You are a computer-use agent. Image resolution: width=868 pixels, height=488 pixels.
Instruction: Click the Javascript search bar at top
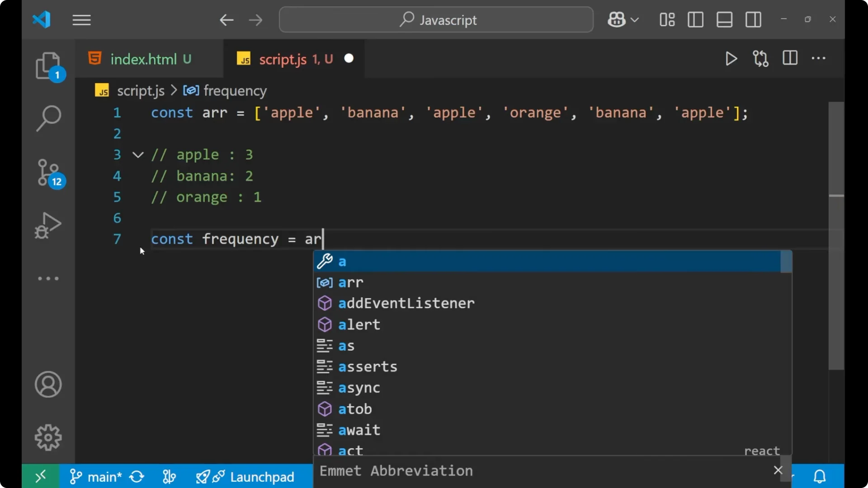pyautogui.click(x=435, y=19)
